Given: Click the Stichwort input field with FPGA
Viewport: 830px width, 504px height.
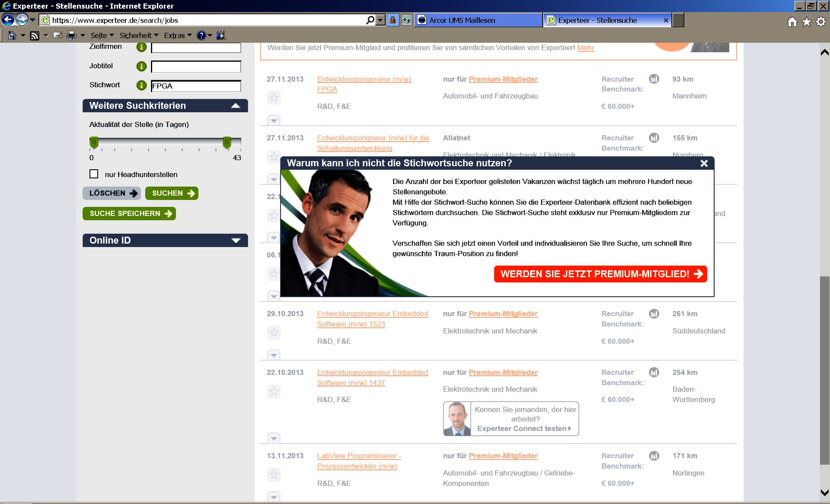Looking at the screenshot, I should tap(196, 86).
